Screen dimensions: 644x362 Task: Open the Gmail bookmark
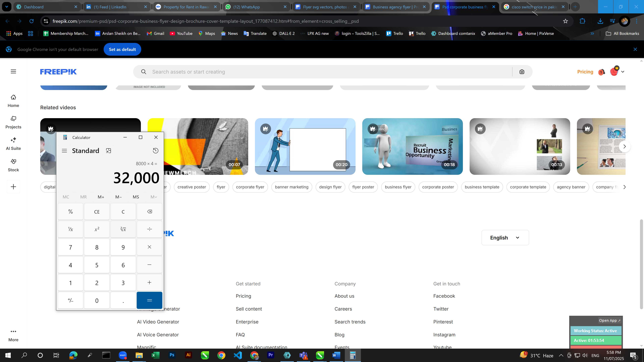tap(155, 34)
